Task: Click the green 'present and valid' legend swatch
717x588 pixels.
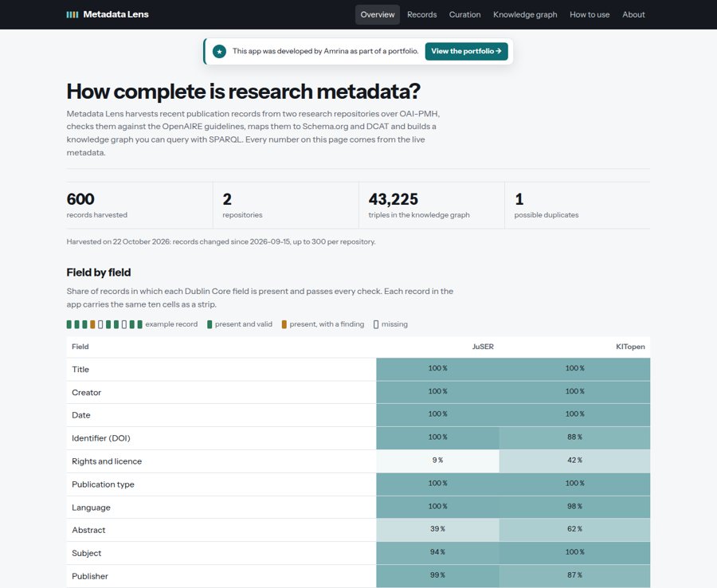Action: (x=210, y=324)
